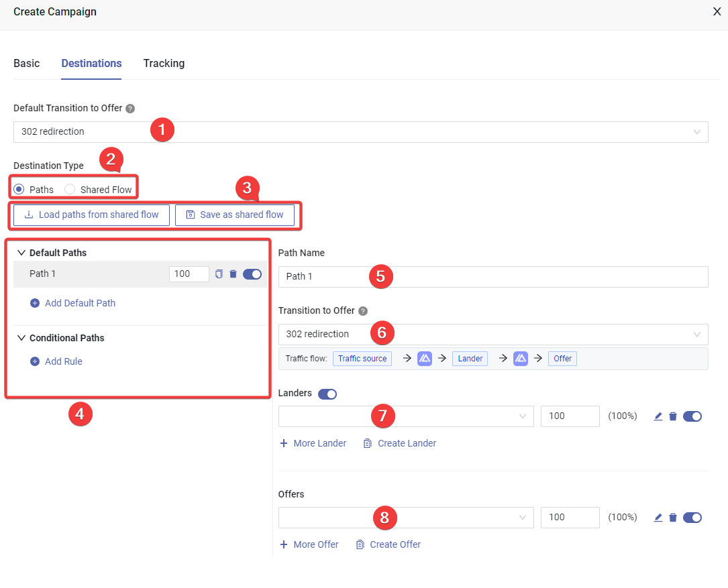Click Save as shared flow button
The height and width of the screenshot is (588, 728).
(234, 215)
